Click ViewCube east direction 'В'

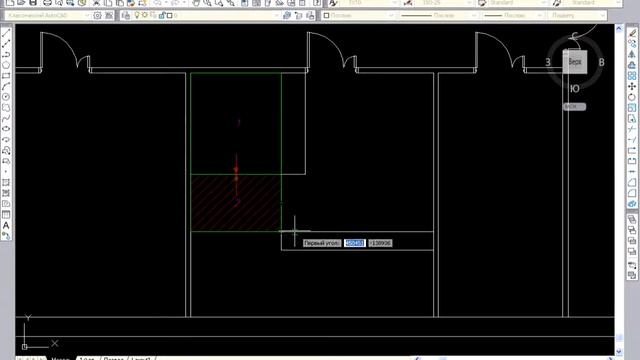pos(601,62)
